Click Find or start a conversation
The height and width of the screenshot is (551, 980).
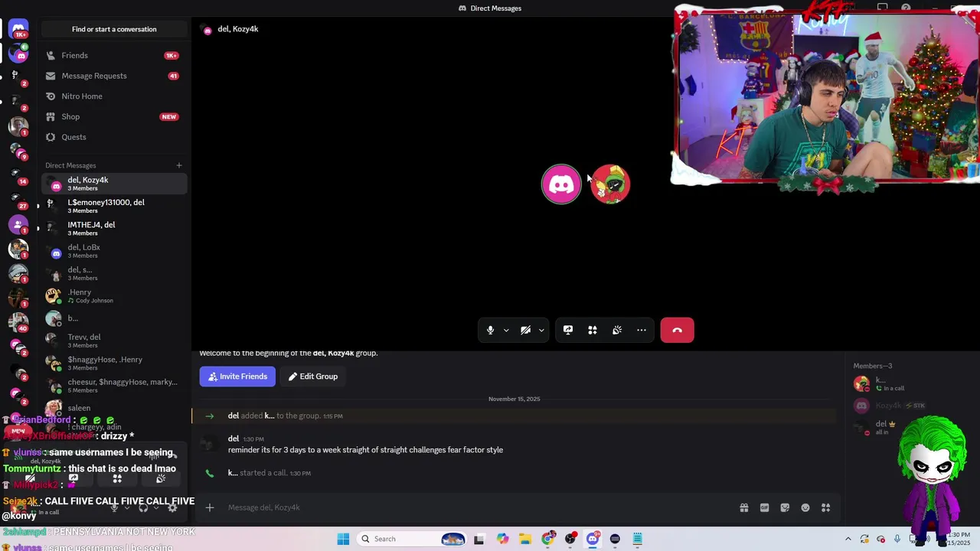click(x=114, y=29)
